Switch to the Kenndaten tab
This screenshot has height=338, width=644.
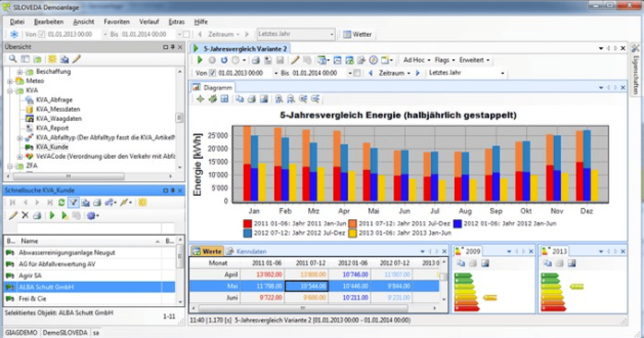pos(252,251)
